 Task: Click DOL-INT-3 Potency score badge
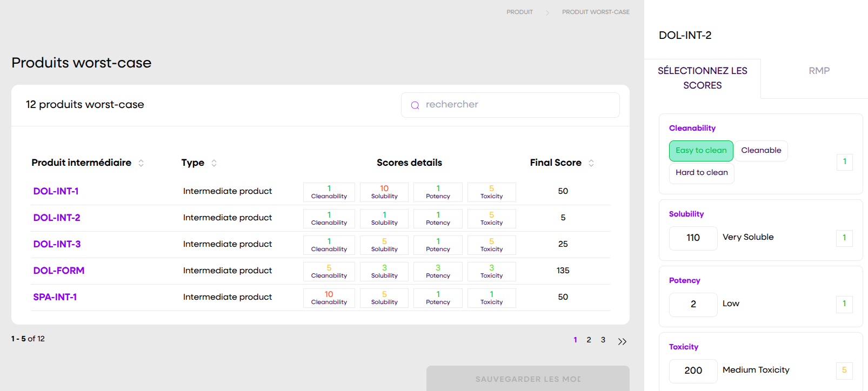(438, 245)
